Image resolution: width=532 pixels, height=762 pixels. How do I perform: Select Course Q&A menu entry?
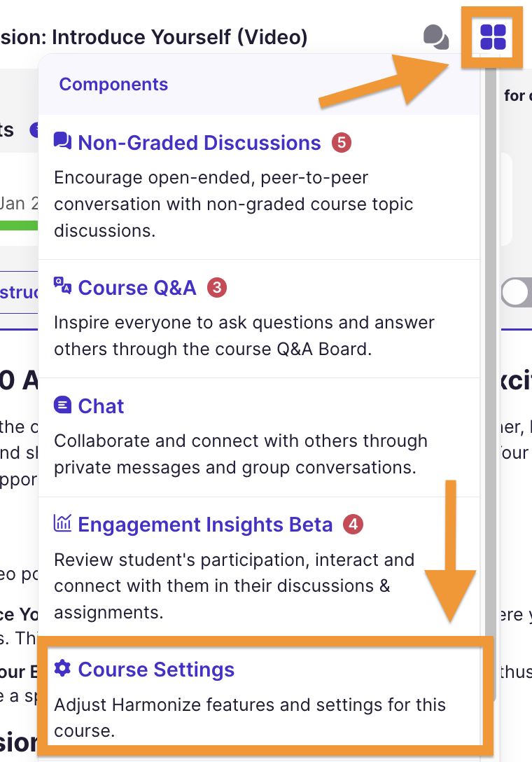137,287
